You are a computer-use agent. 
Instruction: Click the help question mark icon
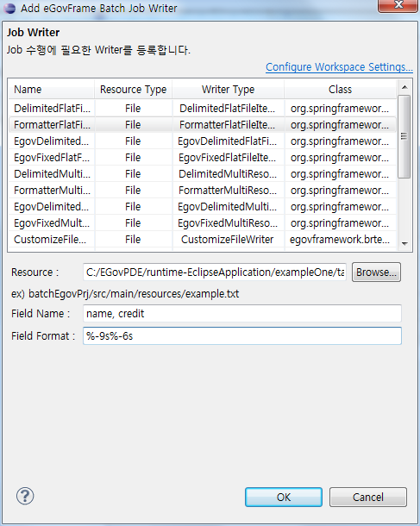pyautogui.click(x=25, y=496)
